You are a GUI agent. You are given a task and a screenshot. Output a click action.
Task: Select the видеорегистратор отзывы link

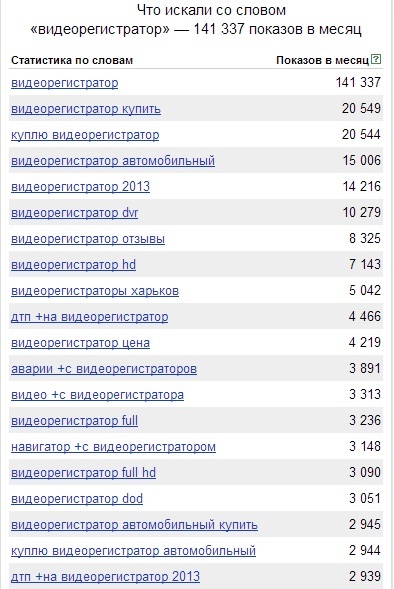click(x=88, y=239)
